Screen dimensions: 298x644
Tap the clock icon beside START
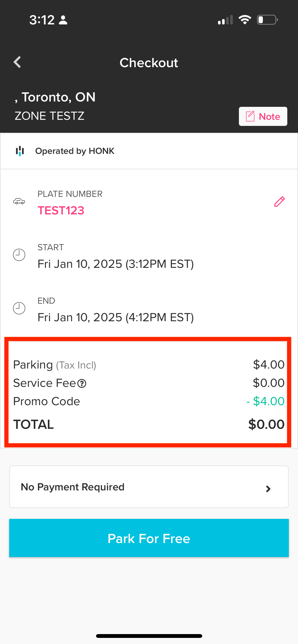click(x=19, y=255)
